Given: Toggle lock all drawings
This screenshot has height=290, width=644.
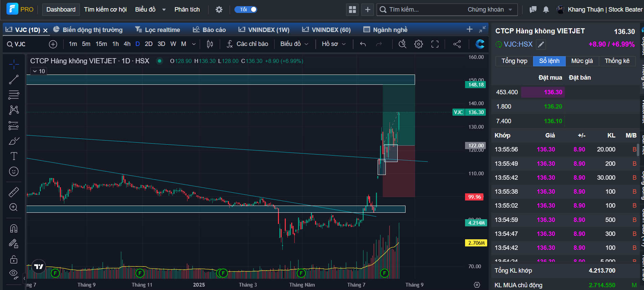Looking at the screenshot, I should tap(14, 259).
